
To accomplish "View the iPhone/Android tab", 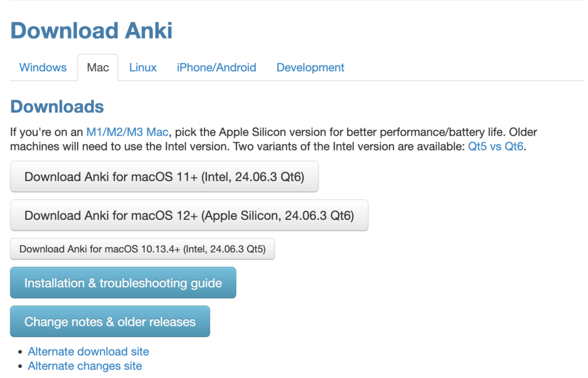I will point(216,67).
